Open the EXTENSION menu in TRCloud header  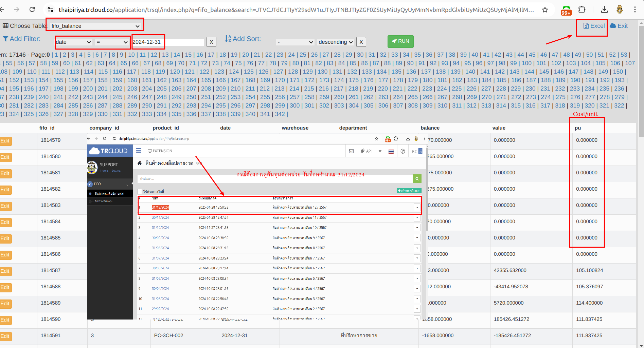(x=160, y=151)
